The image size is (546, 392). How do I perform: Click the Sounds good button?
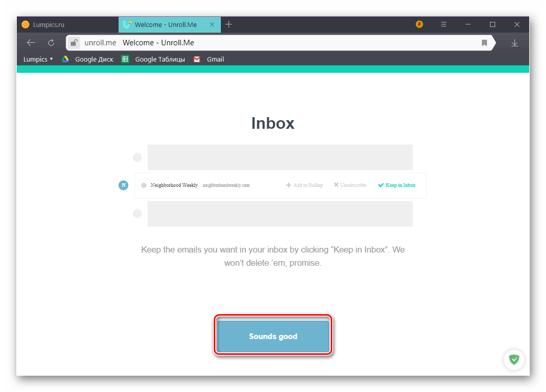273,336
